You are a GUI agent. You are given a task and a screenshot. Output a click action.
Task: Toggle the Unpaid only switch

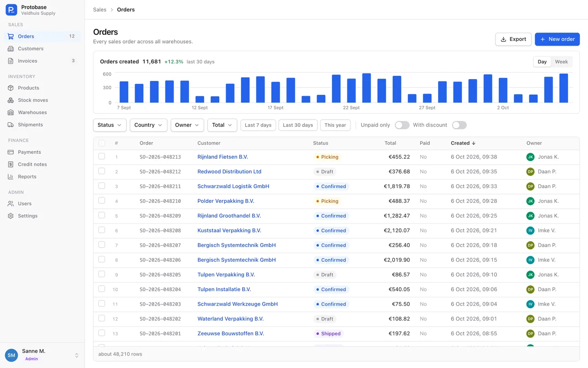tap(402, 125)
